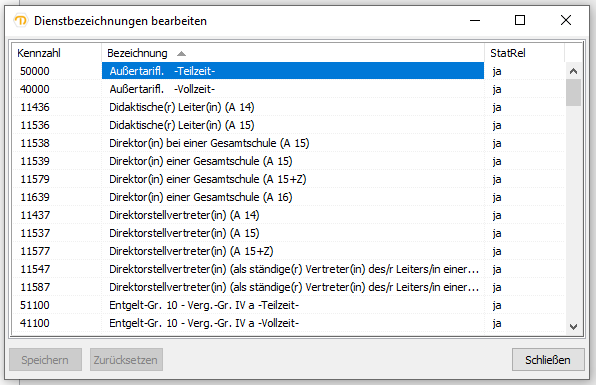Minimize the Dienstbezeichnungen bearbeiten window

[475, 20]
